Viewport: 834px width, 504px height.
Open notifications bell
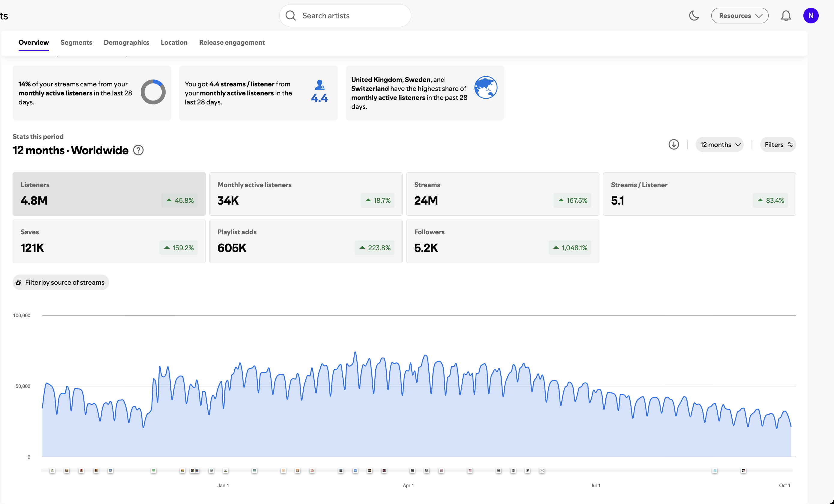[x=786, y=16]
